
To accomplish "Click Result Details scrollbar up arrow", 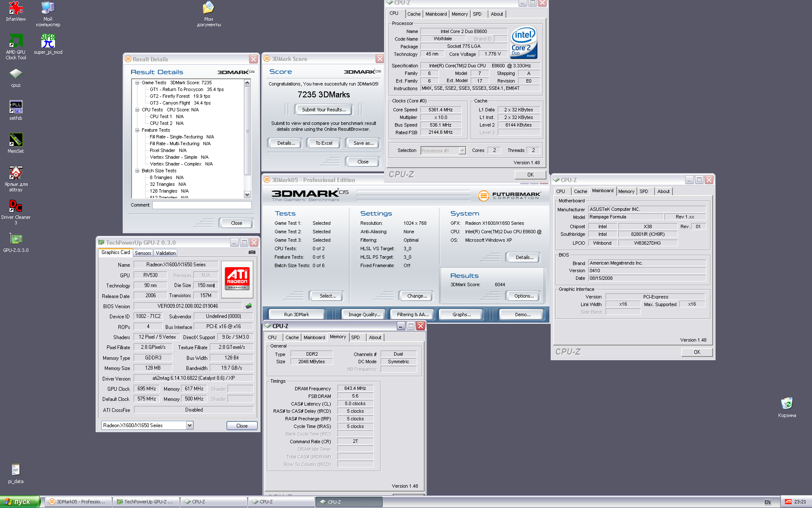I will pos(247,83).
